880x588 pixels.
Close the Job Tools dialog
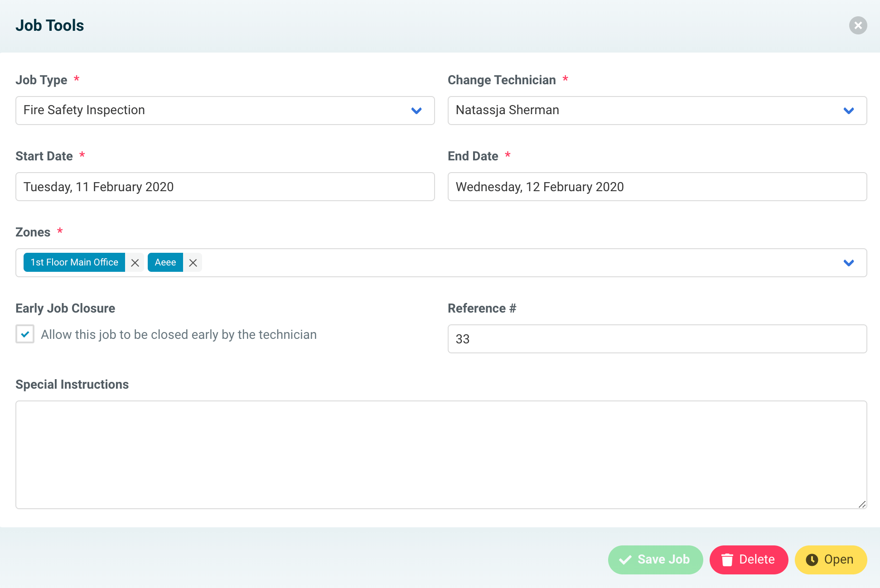click(x=858, y=25)
